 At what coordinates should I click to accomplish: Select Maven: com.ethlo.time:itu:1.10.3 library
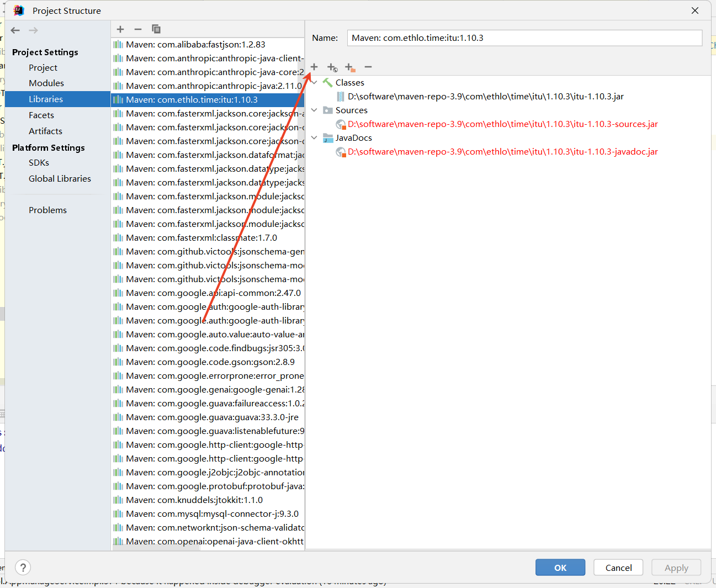[208, 99]
